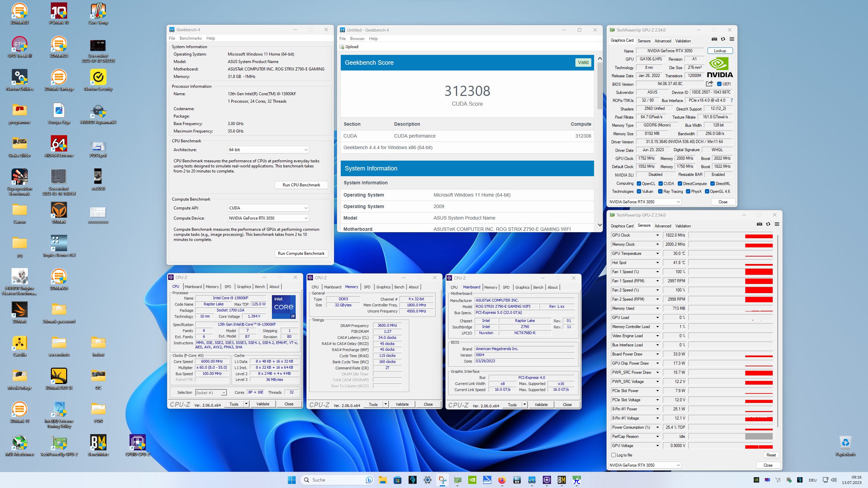Expand the Board Power Draw sensor dropdown
868x488 pixels.
tap(657, 354)
